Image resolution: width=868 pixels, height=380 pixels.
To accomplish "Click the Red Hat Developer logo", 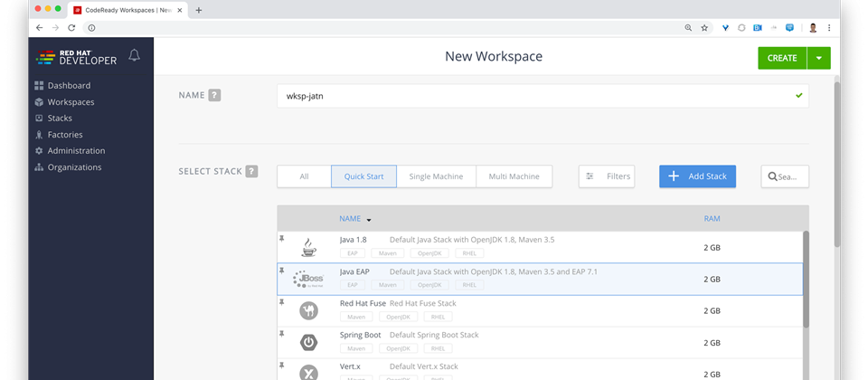I will click(76, 56).
